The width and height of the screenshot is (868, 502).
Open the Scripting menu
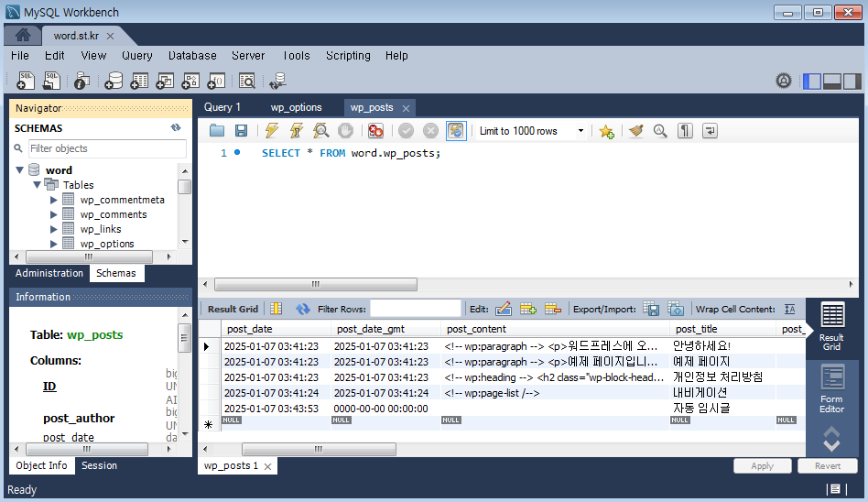pos(348,55)
